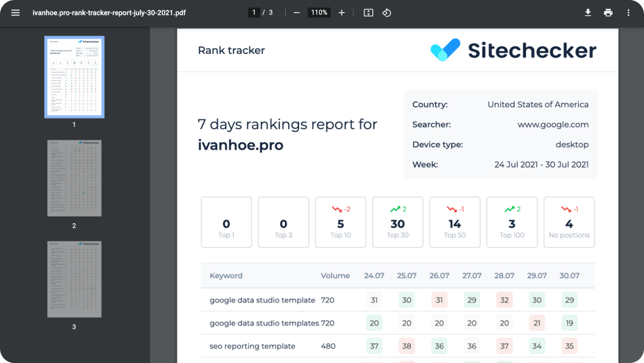
Task: Open the more actions menu
Action: pos(628,13)
